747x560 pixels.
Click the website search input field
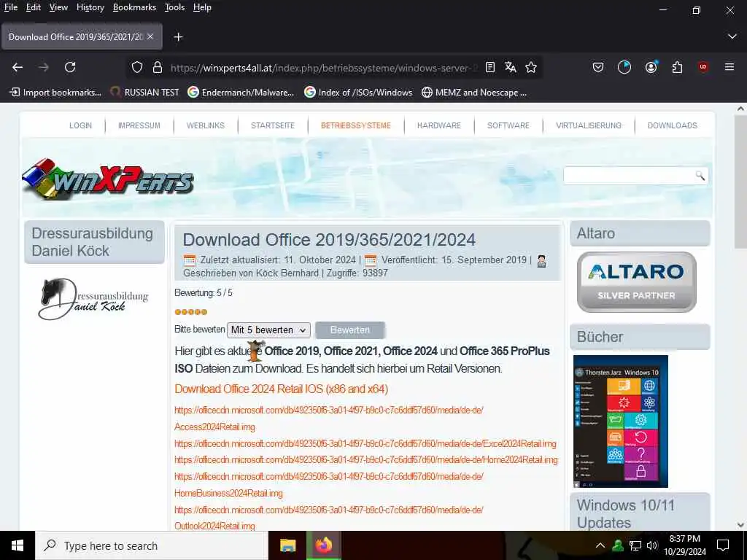(629, 175)
